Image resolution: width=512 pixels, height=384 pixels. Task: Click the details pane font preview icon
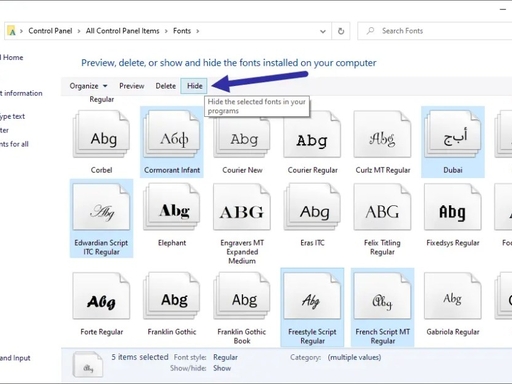tap(88, 365)
